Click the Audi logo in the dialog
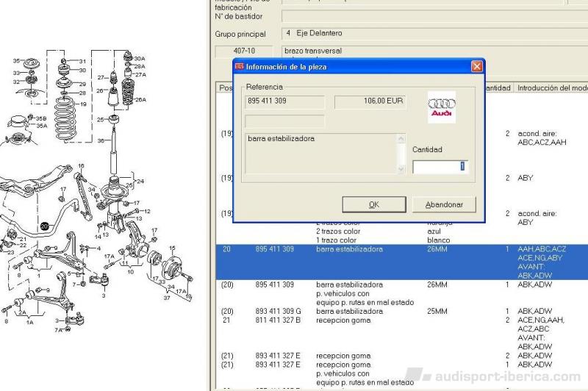 [x=442, y=107]
